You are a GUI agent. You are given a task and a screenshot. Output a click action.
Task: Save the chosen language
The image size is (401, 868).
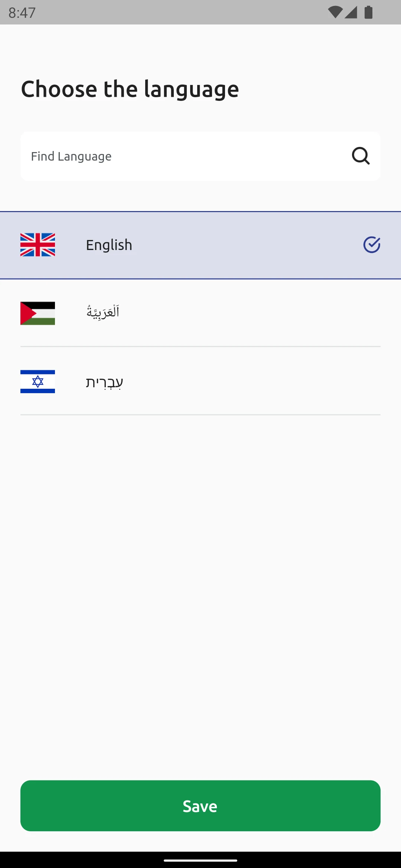tap(200, 806)
